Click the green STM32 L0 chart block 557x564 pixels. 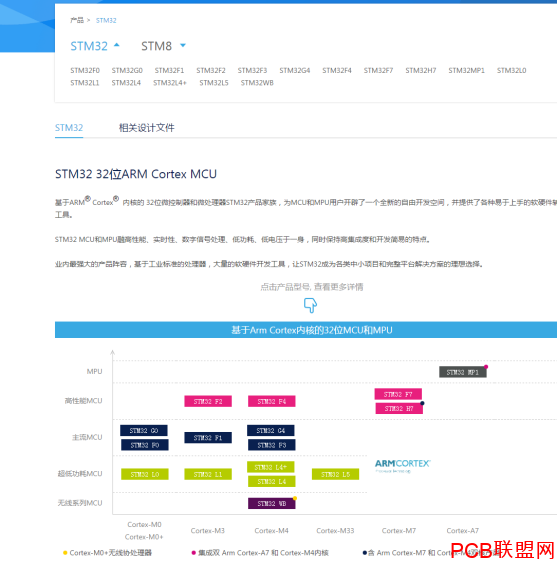click(x=145, y=474)
